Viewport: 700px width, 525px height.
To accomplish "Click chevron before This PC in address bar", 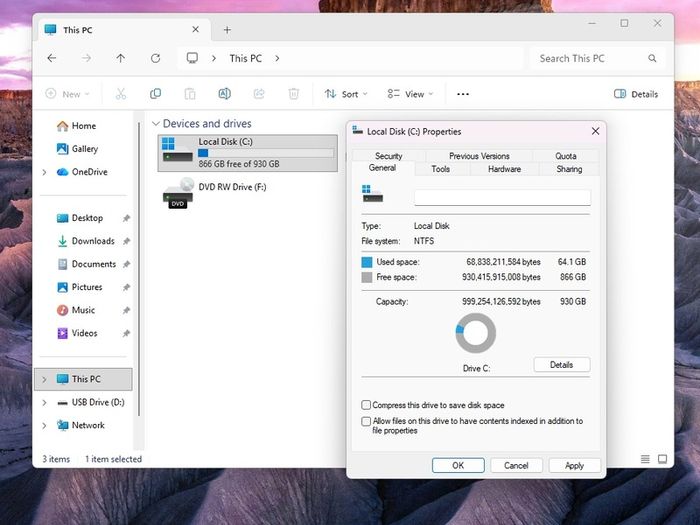I will (214, 58).
